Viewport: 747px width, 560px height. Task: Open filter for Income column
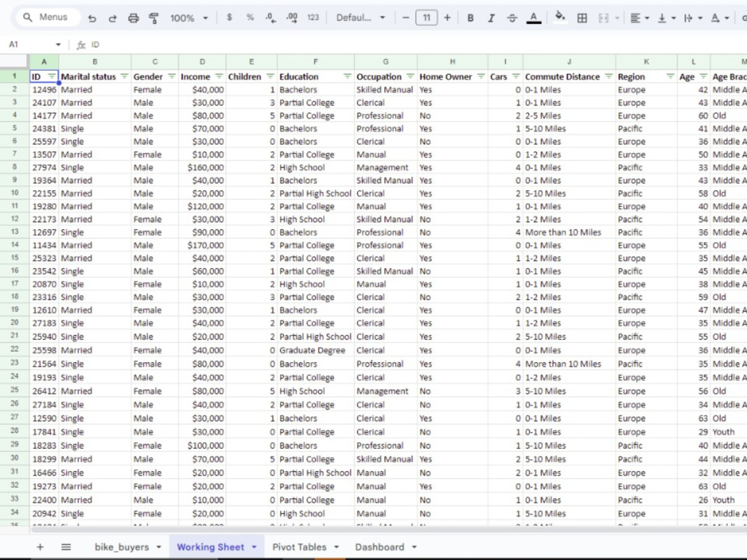[219, 77]
